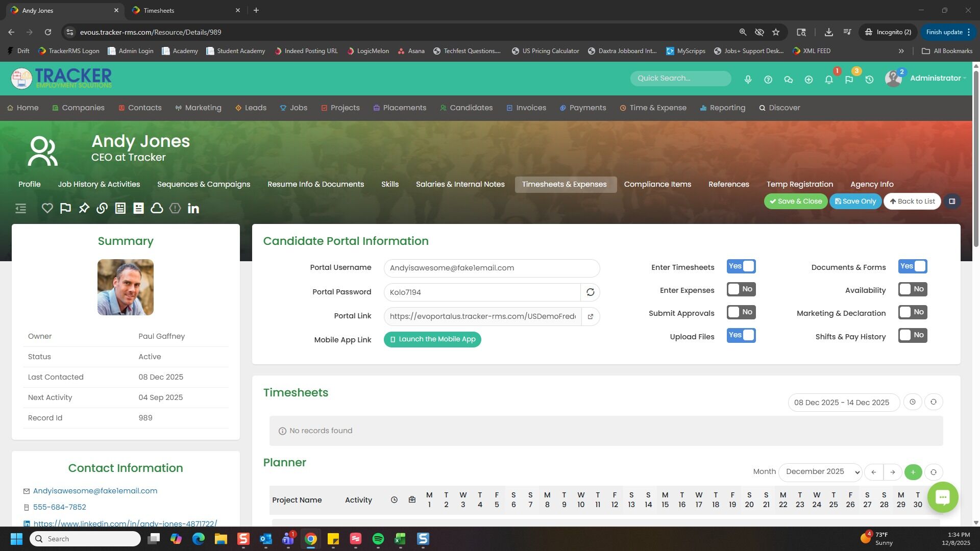Screen dimensions: 980x551
Task: Click the microphone icon near Quick Search
Action: (748, 80)
